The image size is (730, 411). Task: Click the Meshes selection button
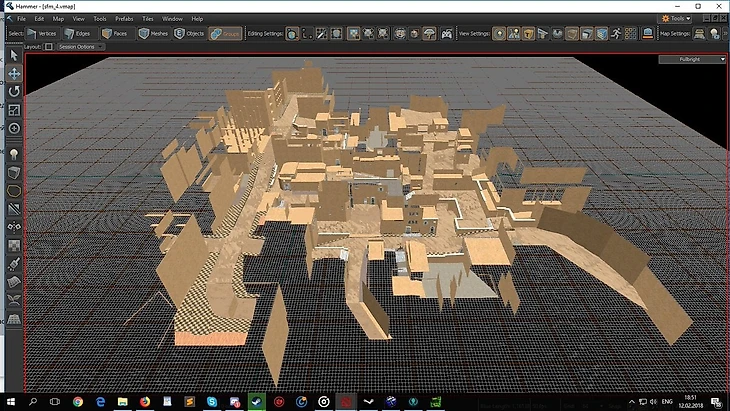click(153, 33)
